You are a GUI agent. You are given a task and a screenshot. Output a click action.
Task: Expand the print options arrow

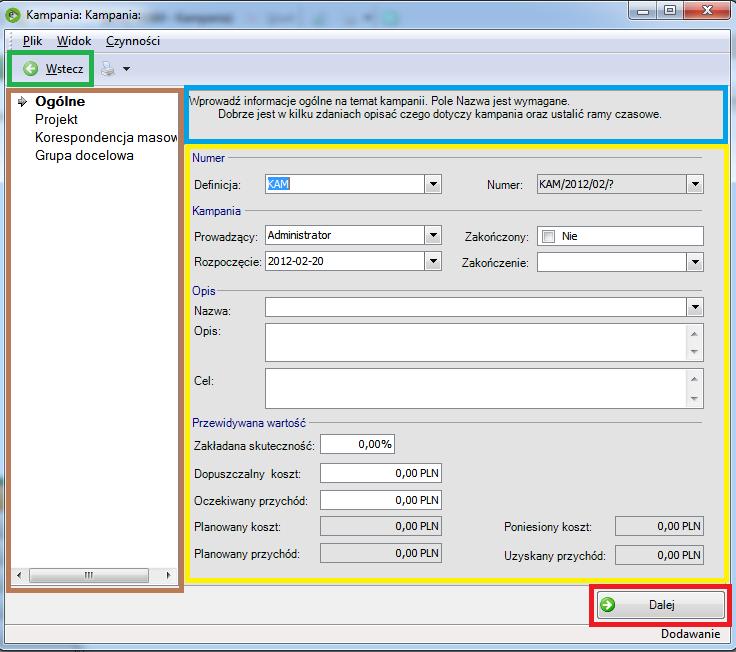click(126, 69)
